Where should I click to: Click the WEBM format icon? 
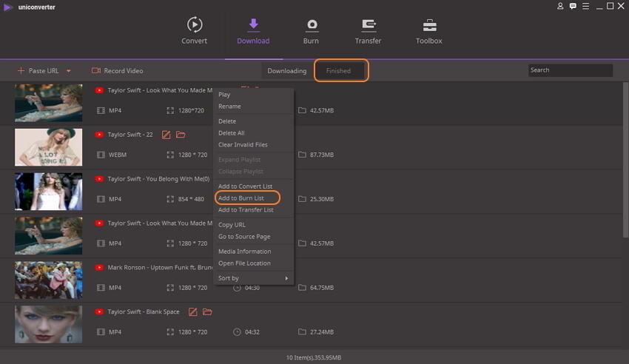click(x=101, y=155)
